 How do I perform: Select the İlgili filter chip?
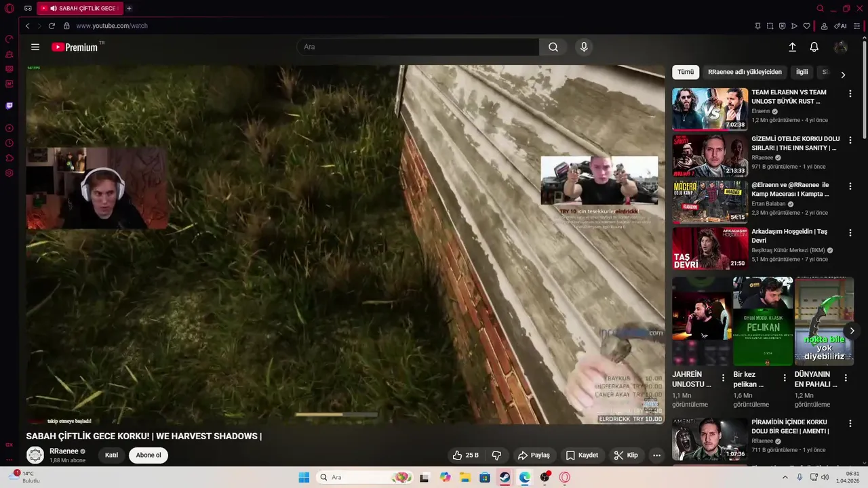coord(802,72)
